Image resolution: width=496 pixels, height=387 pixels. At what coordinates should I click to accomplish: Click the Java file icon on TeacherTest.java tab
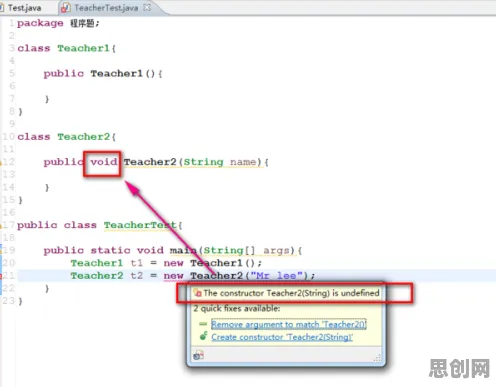(66, 8)
